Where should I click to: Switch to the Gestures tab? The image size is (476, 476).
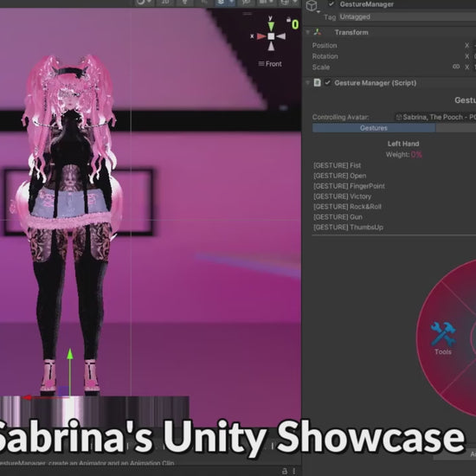click(374, 128)
